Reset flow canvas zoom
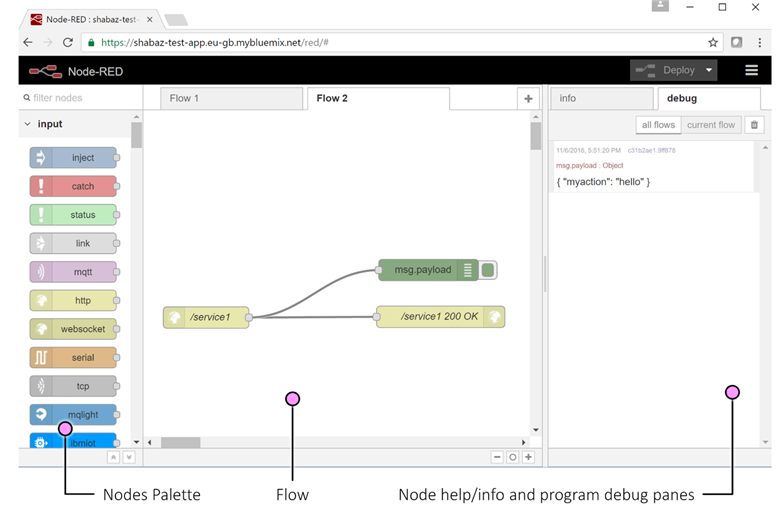This screenshot has width=784, height=509. [x=512, y=457]
